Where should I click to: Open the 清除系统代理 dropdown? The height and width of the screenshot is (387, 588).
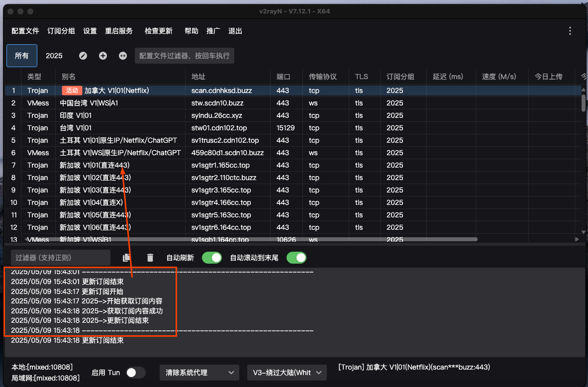tap(199, 373)
